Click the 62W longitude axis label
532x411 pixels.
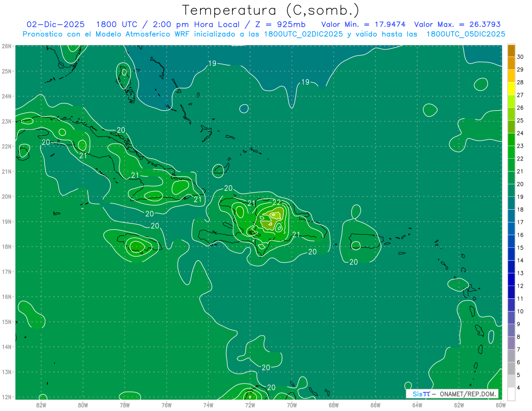pos(459,405)
